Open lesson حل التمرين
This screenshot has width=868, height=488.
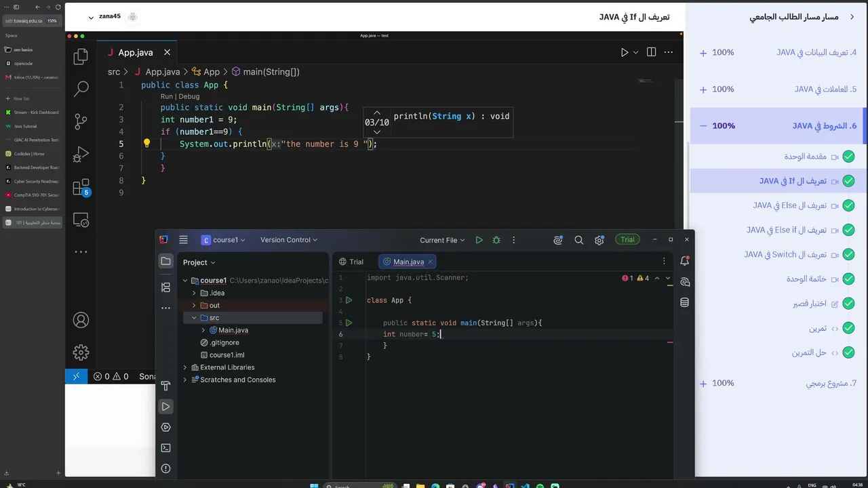pos(810,352)
